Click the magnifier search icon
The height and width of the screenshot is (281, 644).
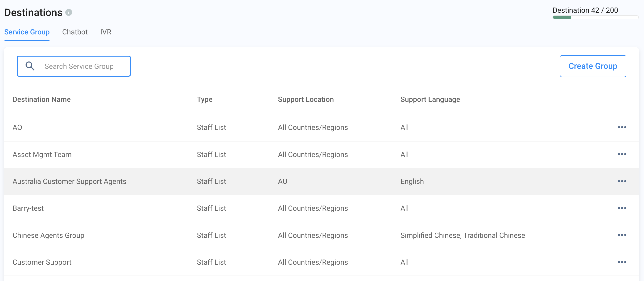coord(30,66)
